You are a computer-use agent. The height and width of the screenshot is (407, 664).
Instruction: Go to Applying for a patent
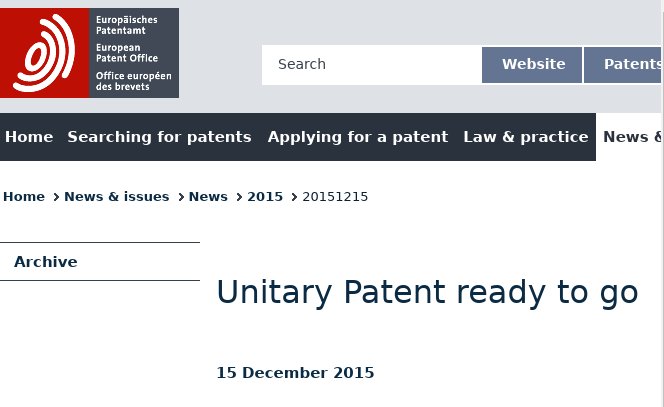[358, 137]
